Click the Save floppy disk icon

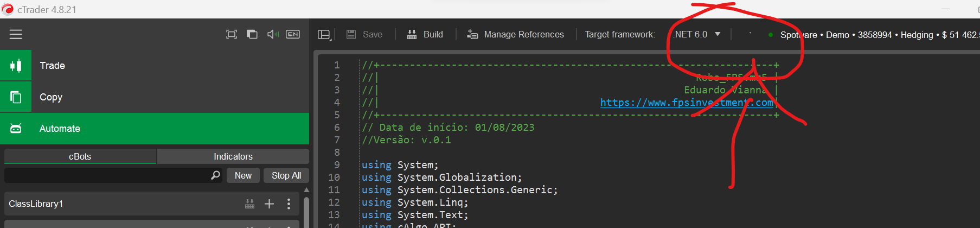click(351, 34)
